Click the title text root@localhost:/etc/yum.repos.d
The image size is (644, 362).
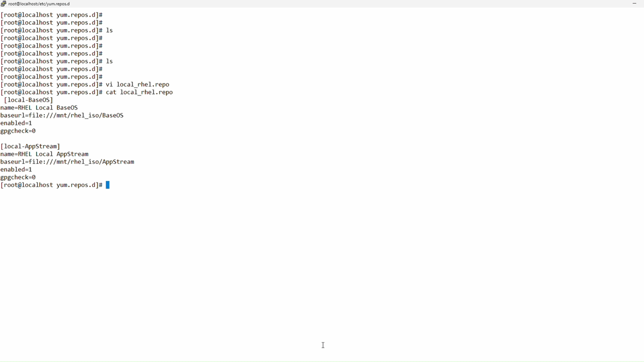[39, 4]
